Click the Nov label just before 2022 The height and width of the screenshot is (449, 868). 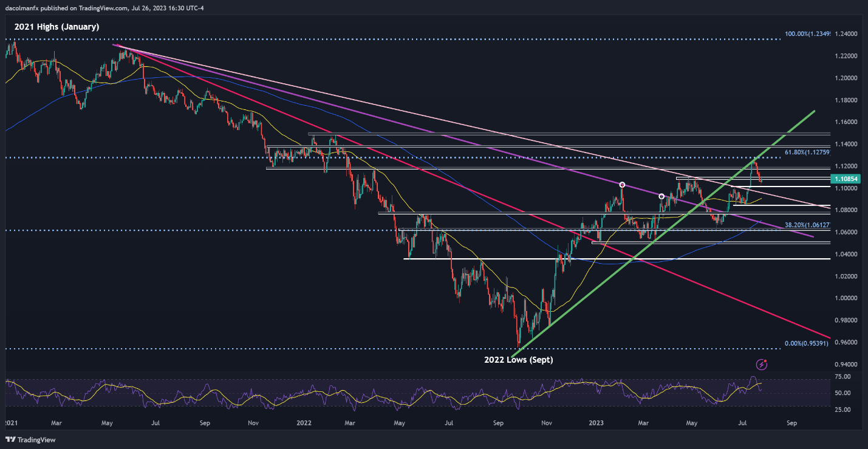[x=254, y=422]
